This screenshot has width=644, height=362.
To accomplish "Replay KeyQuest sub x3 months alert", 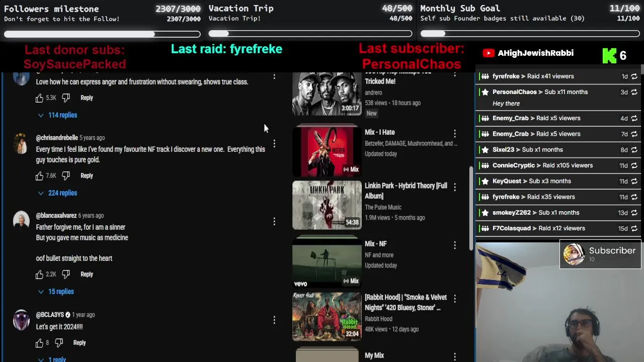I will pos(634,181).
